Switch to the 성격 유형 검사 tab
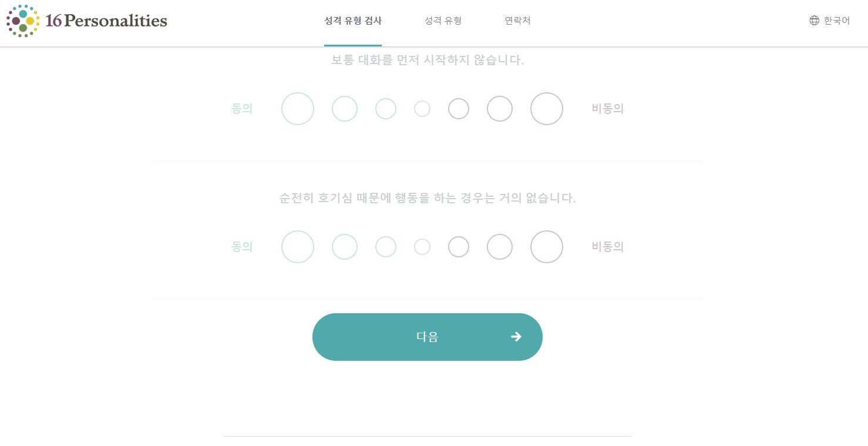Image resolution: width=868 pixels, height=446 pixels. pyautogui.click(x=353, y=21)
